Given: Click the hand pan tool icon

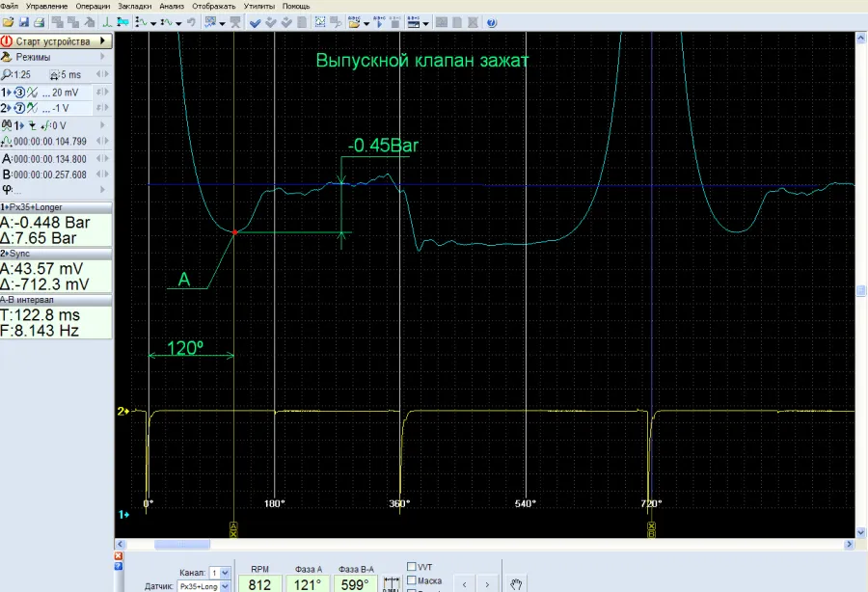Looking at the screenshot, I should point(516,584).
